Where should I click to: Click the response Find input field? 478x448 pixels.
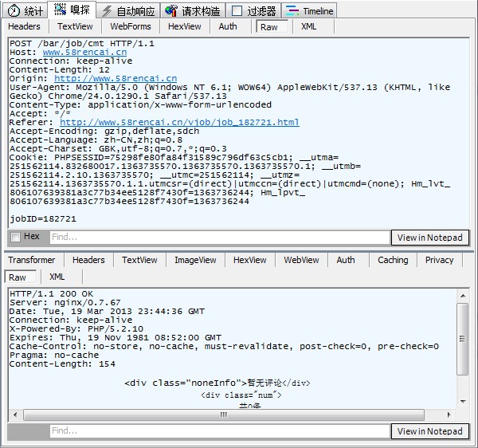point(220,430)
